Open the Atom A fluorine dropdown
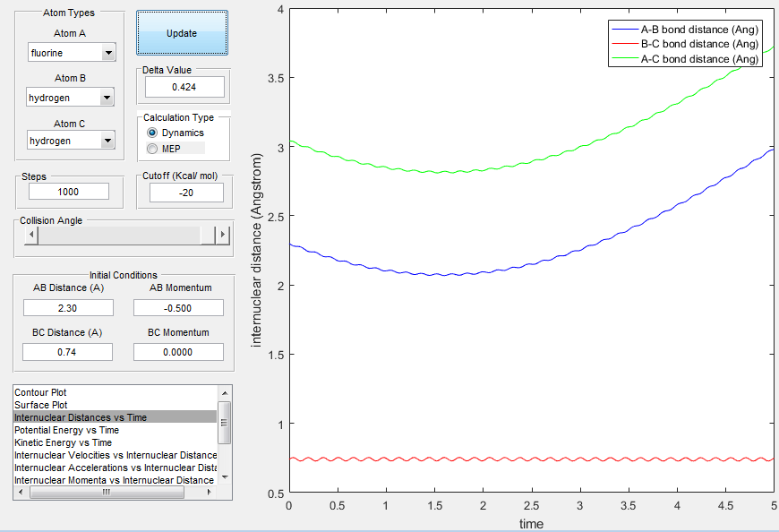Image resolution: width=779 pixels, height=532 pixels. 72,52
